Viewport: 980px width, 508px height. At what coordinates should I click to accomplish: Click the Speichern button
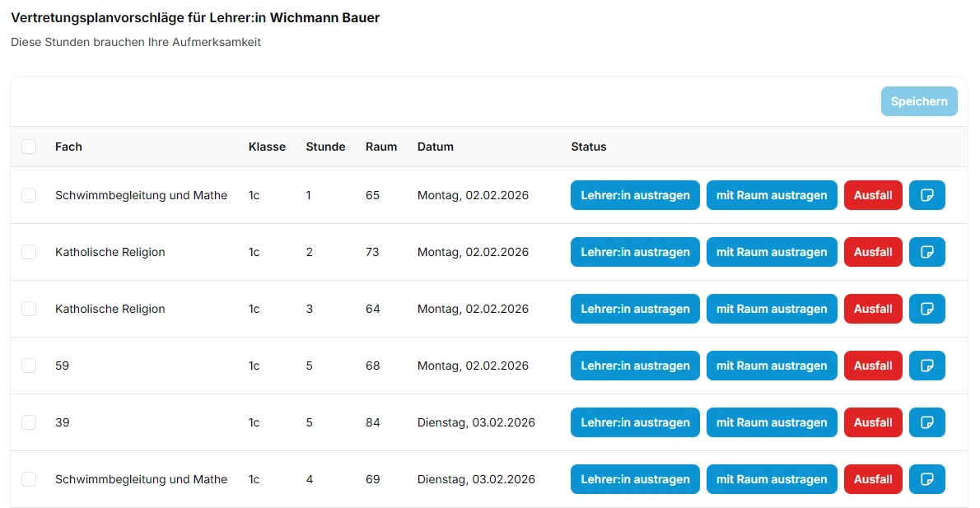tap(918, 101)
